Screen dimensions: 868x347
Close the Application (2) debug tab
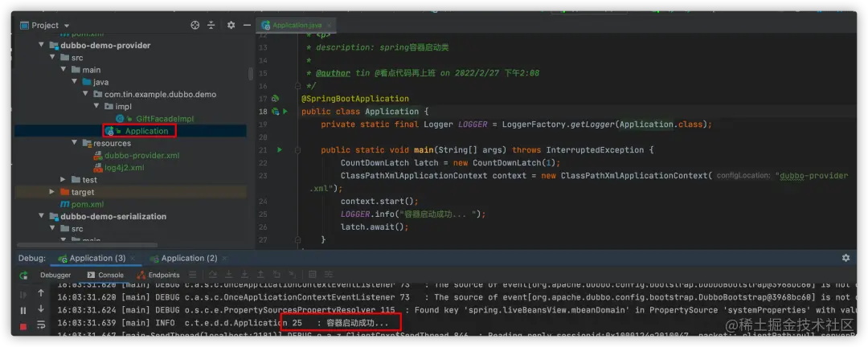click(224, 259)
